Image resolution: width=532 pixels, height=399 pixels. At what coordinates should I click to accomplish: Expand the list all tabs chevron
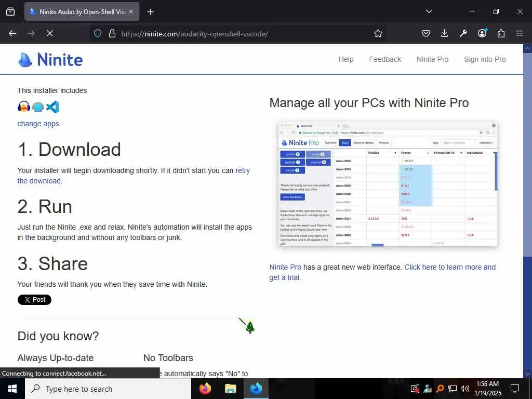click(429, 11)
